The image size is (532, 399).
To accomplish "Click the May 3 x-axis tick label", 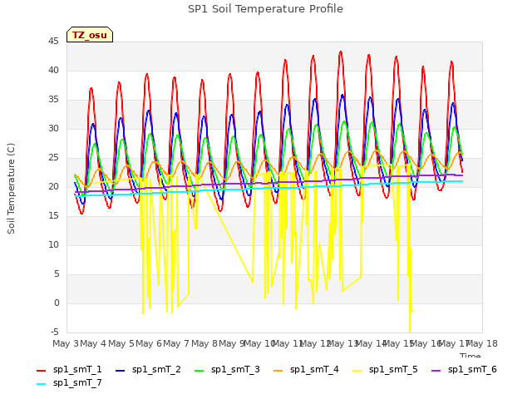I will tap(66, 343).
